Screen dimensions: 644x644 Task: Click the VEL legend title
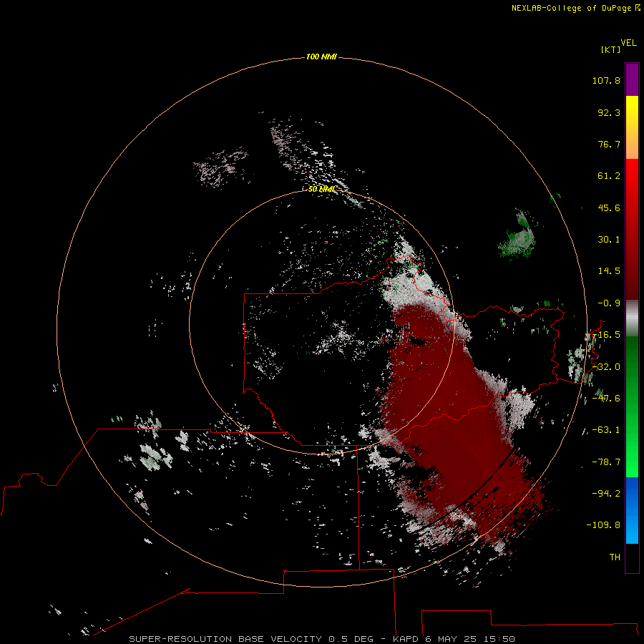(628, 43)
